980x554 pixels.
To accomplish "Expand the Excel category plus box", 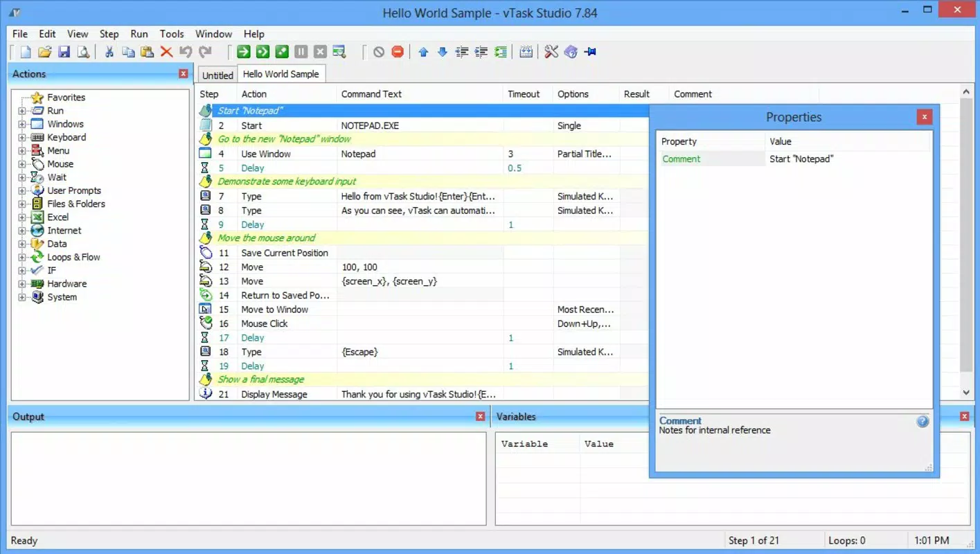I will pos(22,217).
